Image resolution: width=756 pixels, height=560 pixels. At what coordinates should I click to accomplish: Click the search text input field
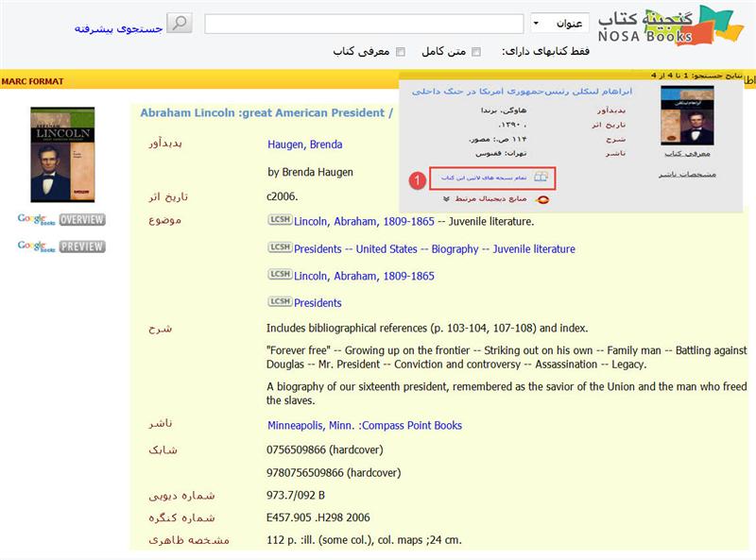364,24
